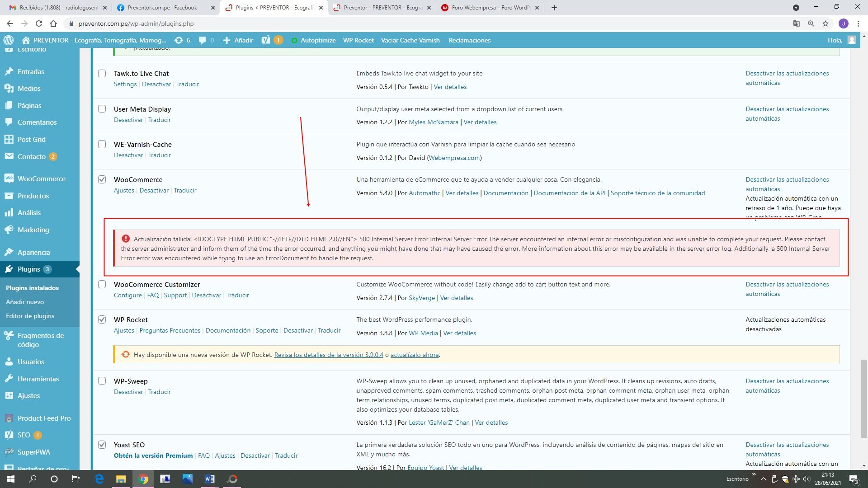The height and width of the screenshot is (488, 868).
Task: Select the User Meta Display checkbox
Action: coord(102,109)
